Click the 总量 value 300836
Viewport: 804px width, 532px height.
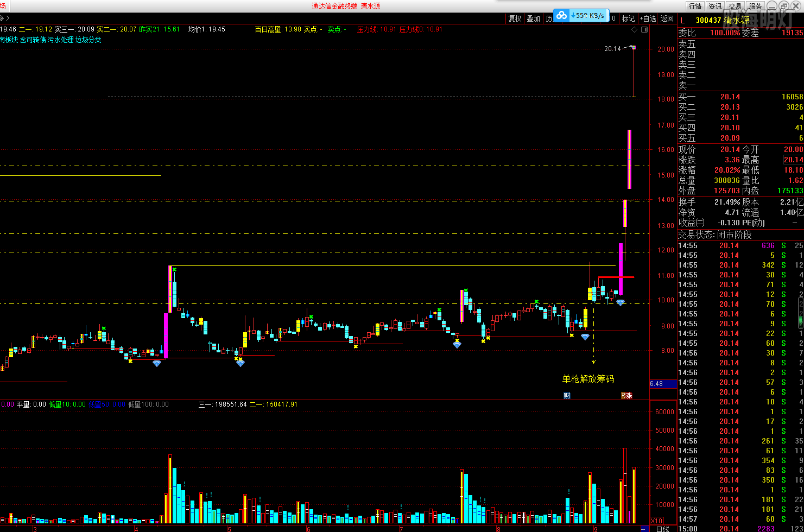[727, 180]
